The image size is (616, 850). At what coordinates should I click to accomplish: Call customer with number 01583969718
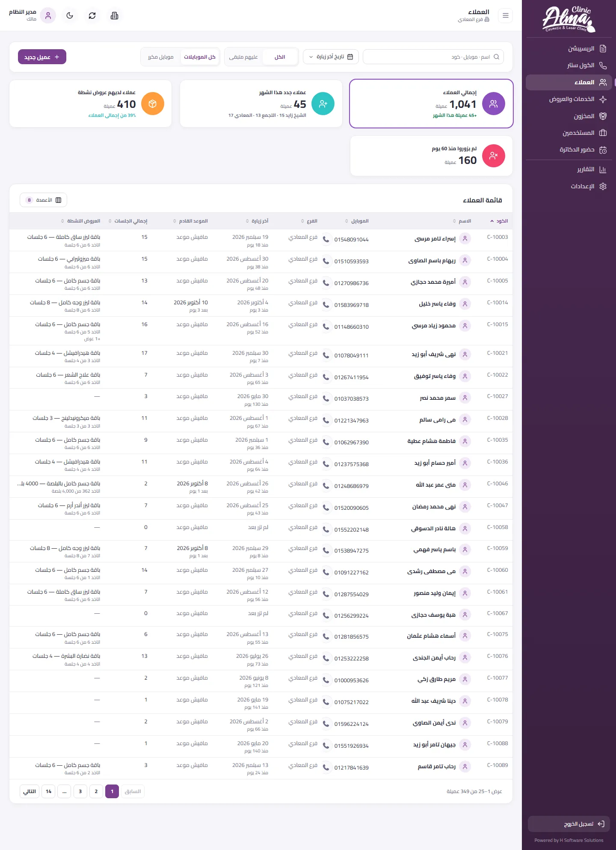tap(326, 305)
